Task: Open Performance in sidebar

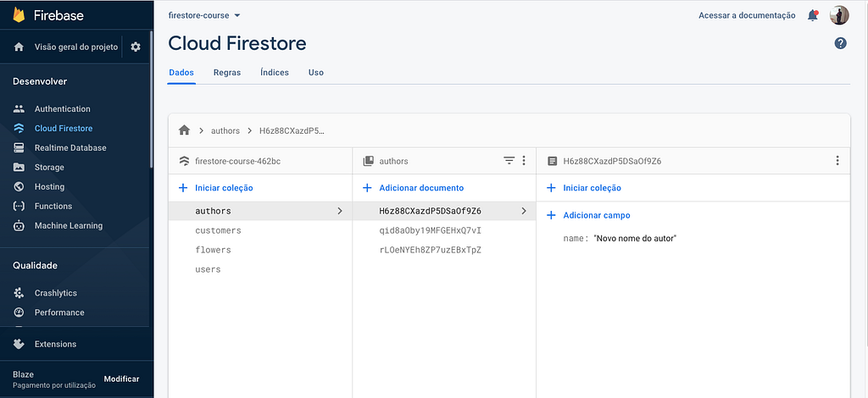Action: coord(59,312)
